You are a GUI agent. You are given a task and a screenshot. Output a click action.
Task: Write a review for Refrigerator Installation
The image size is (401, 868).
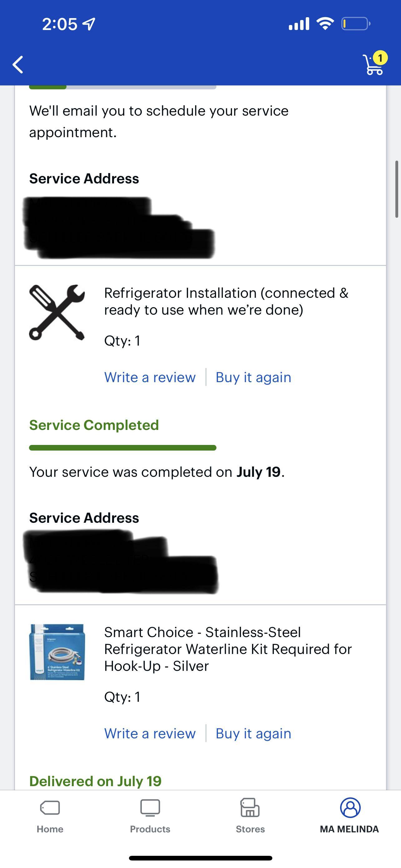150,377
